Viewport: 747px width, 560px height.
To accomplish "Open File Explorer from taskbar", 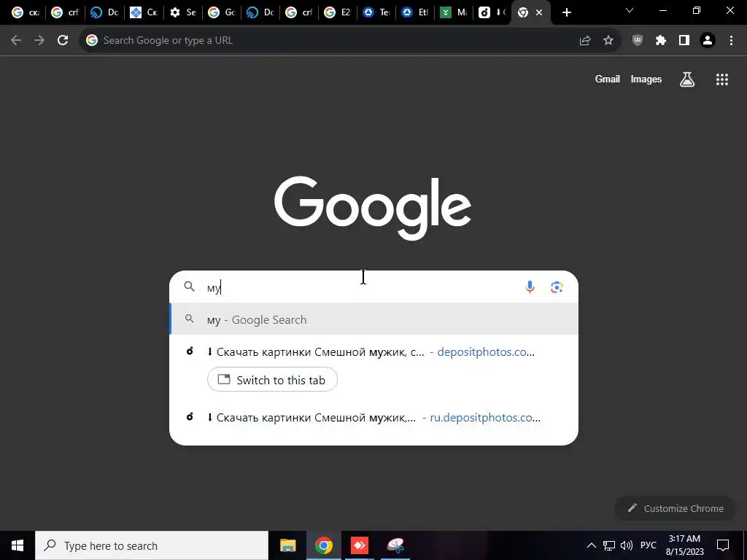I will 287,545.
